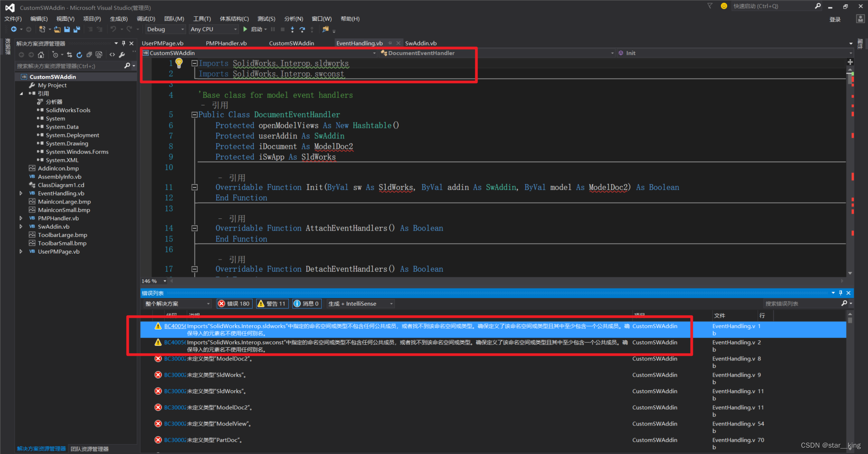Toggle pin on EventHandling.vb tab

point(390,43)
